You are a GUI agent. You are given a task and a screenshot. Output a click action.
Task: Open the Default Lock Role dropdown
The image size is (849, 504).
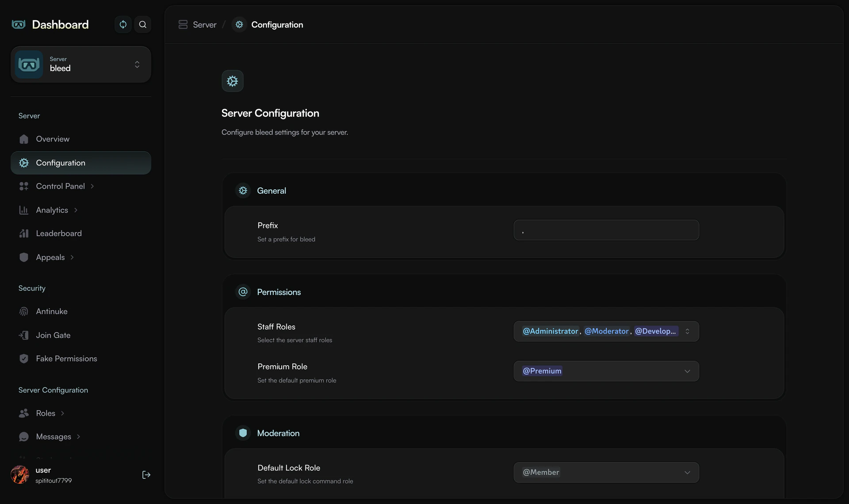click(606, 473)
